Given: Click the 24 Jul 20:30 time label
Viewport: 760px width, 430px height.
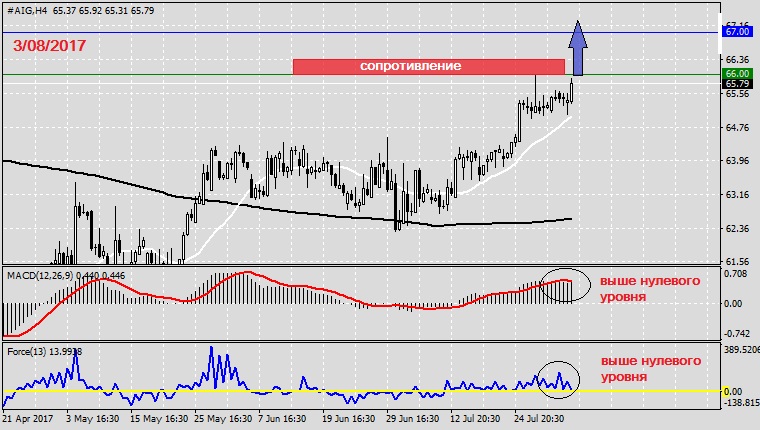Looking at the screenshot, I should click(539, 418).
